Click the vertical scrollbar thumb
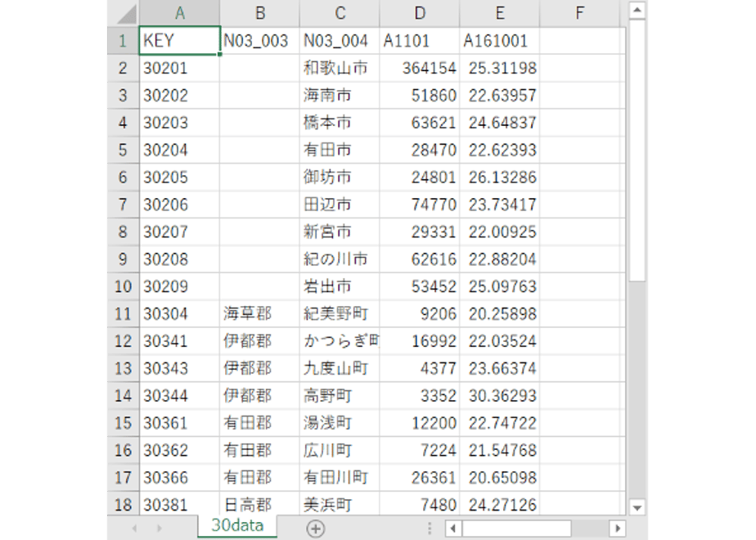Viewport: 756px width, 540px height. click(x=637, y=150)
